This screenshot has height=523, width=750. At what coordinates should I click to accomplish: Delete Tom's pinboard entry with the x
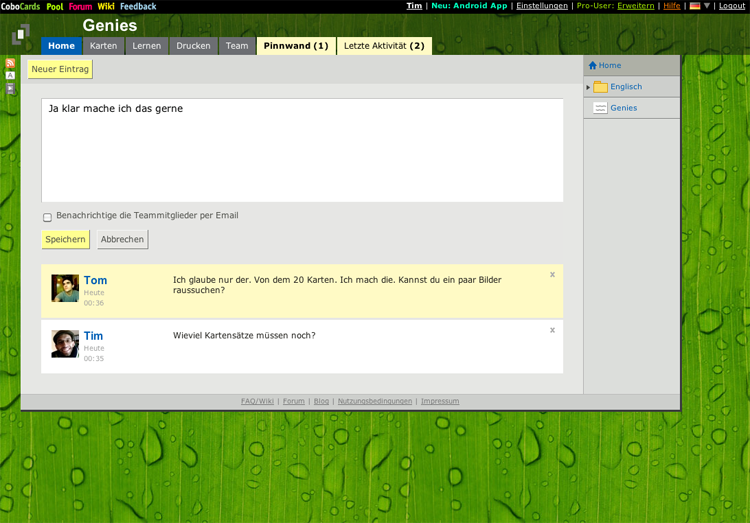[552, 275]
